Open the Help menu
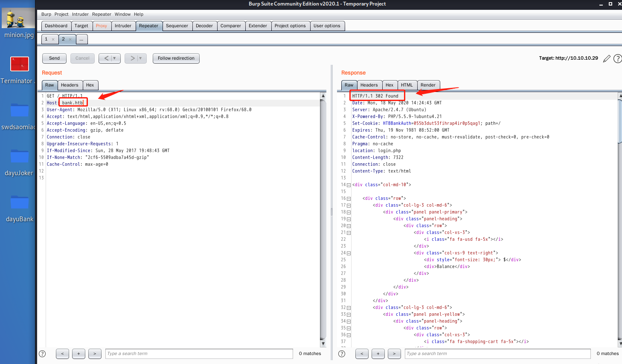This screenshot has width=622, height=364. click(x=139, y=14)
